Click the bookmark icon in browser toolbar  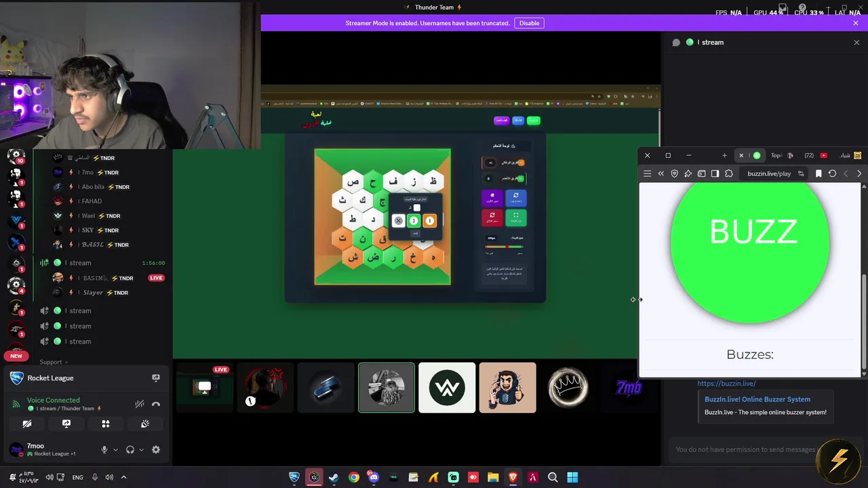point(818,174)
